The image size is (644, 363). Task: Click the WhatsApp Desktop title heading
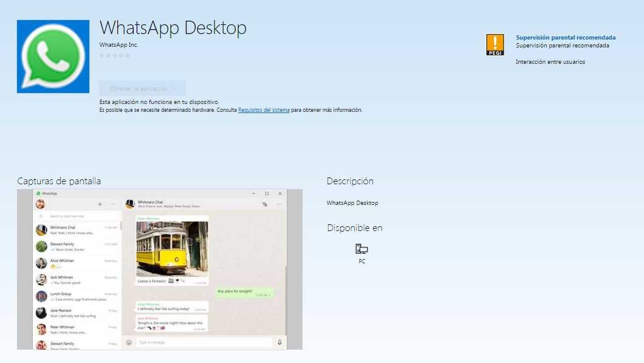173,28
